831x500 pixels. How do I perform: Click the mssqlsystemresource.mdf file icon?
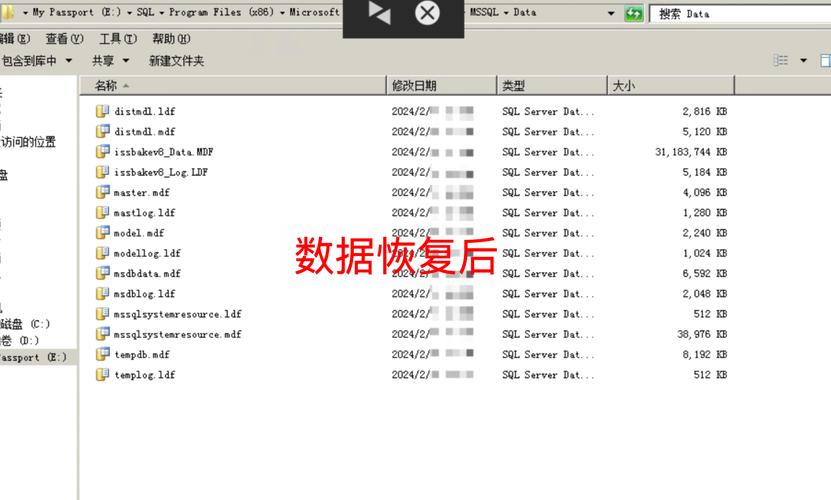[x=102, y=334]
